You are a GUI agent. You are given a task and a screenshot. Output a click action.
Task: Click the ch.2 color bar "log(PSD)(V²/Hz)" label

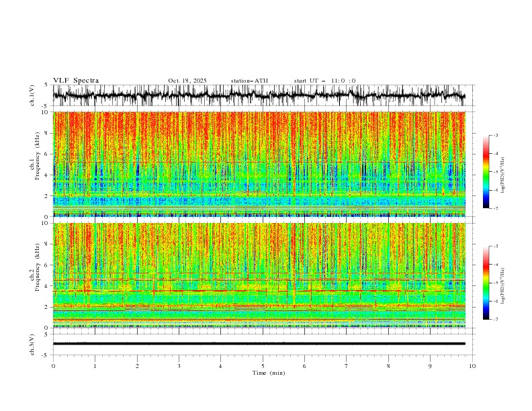pos(503,286)
